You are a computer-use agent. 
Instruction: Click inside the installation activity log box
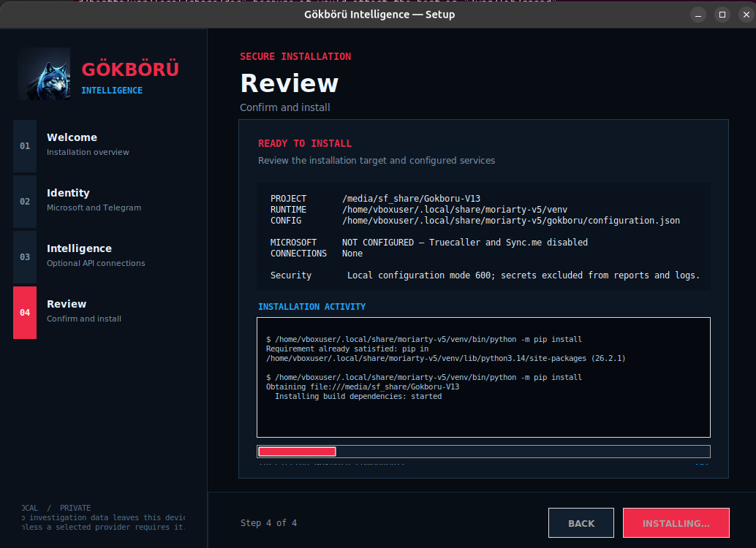(483, 377)
